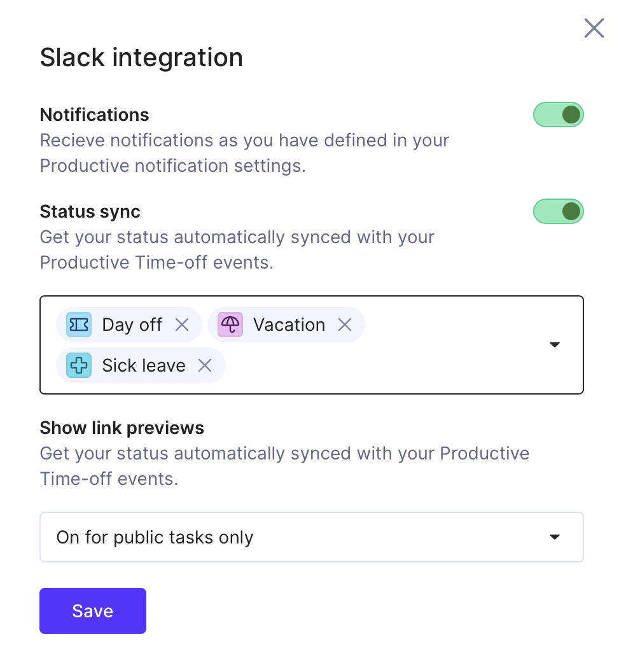This screenshot has width=626, height=672.
Task: Select the 'On for public tasks only' text
Action: point(155,537)
